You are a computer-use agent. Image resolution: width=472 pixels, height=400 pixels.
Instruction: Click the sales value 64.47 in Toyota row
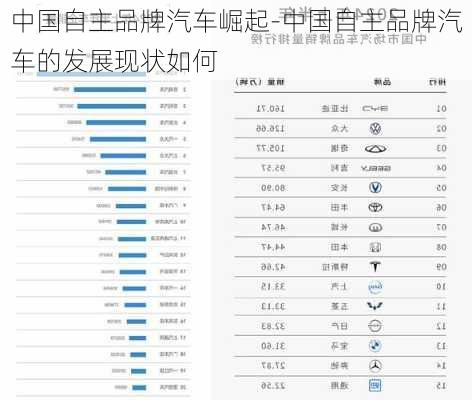[x=273, y=208]
